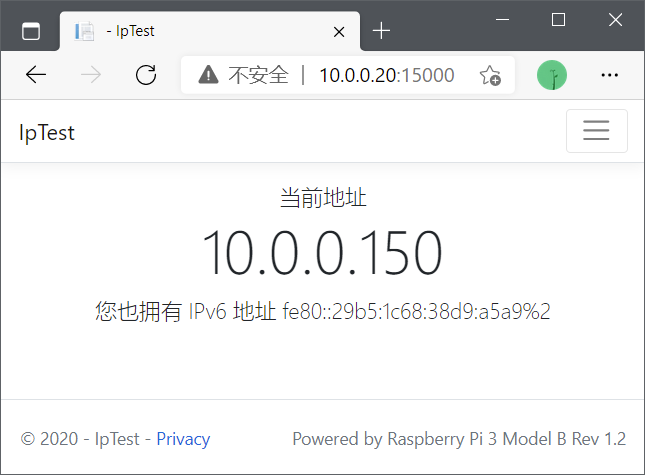645x475 pixels.
Task: Click the 当前地址 heading text
Action: pyautogui.click(x=323, y=197)
